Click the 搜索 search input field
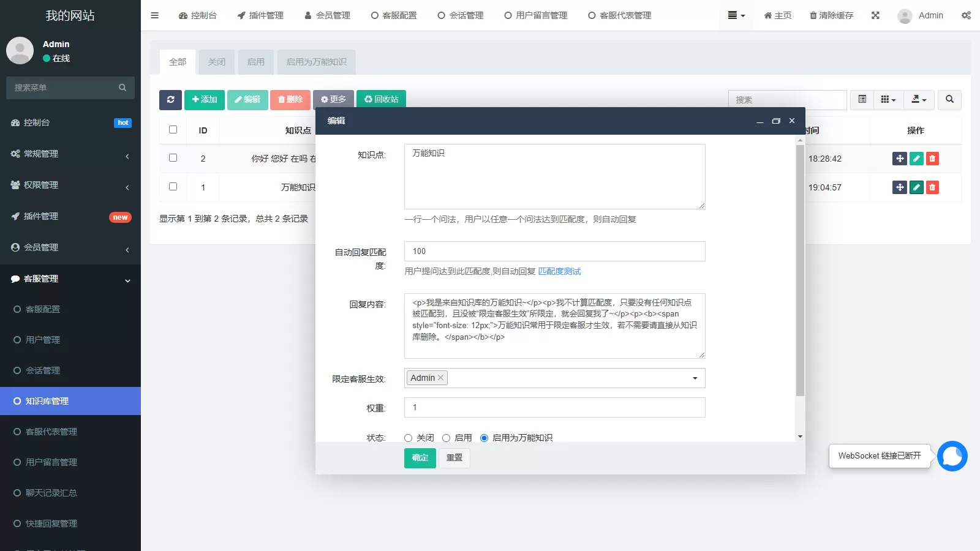This screenshot has width=980, height=551. pos(787,99)
